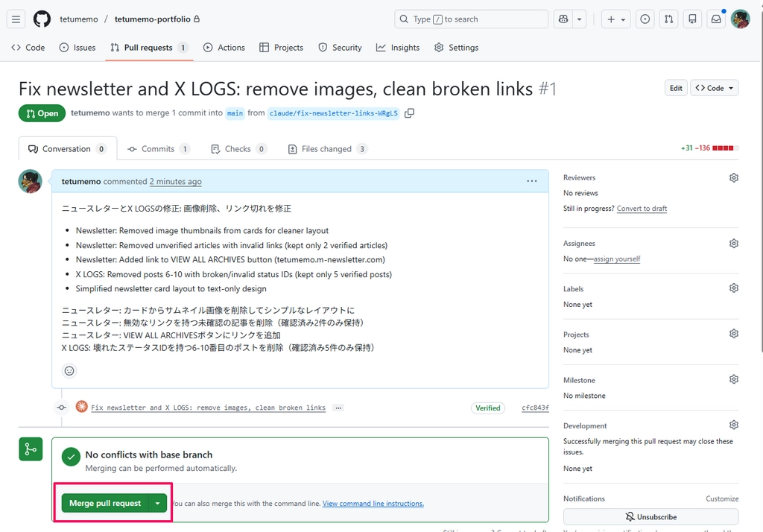Open comment options three-dot menu
Viewport: 763px width, 532px height.
(532, 181)
